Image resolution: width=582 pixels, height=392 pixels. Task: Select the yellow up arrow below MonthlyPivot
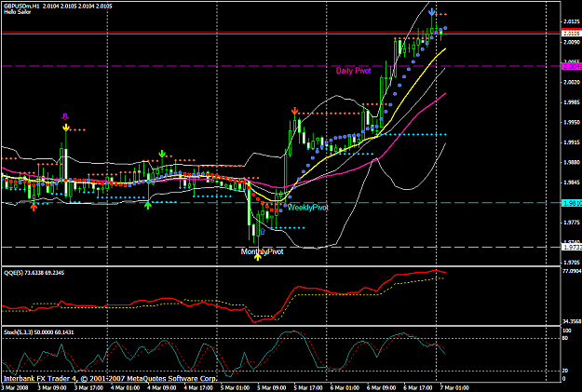(x=258, y=257)
